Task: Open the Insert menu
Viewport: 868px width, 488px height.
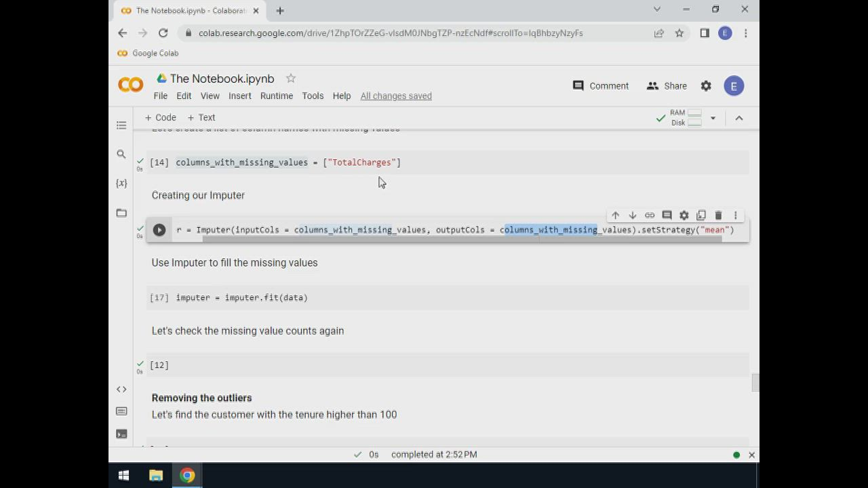Action: (x=240, y=96)
